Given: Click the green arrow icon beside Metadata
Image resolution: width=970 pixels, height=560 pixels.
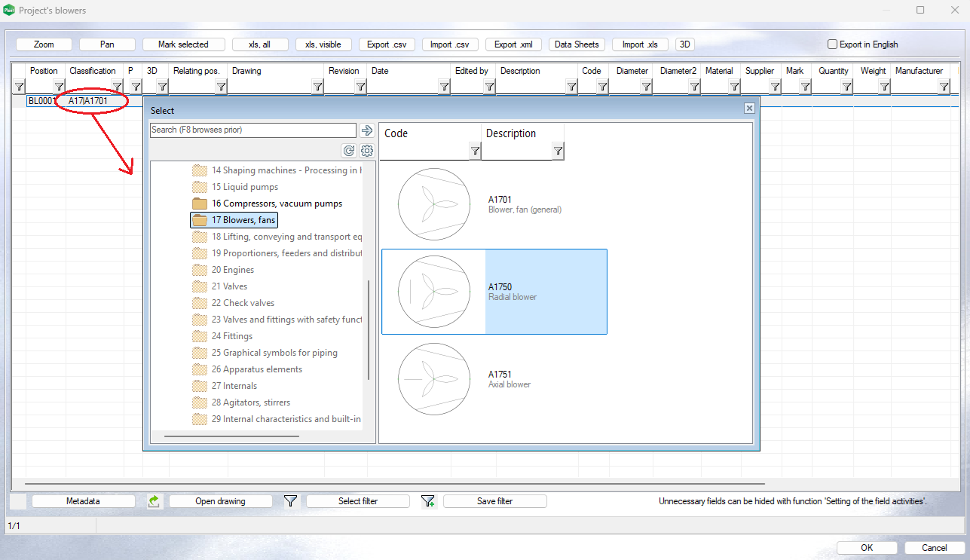Looking at the screenshot, I should 154,501.
